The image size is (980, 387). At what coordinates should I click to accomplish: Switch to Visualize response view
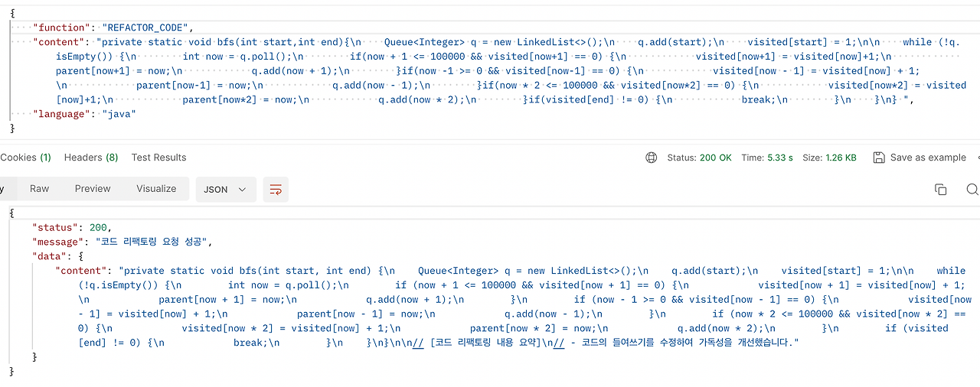point(156,188)
